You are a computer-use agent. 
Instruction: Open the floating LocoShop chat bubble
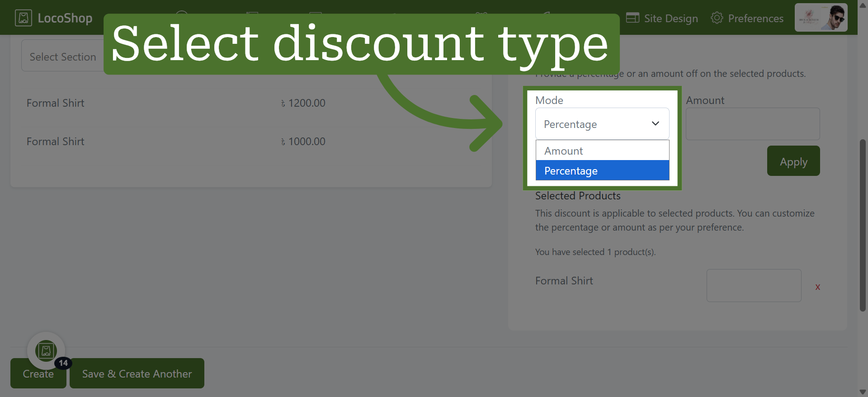point(46,350)
